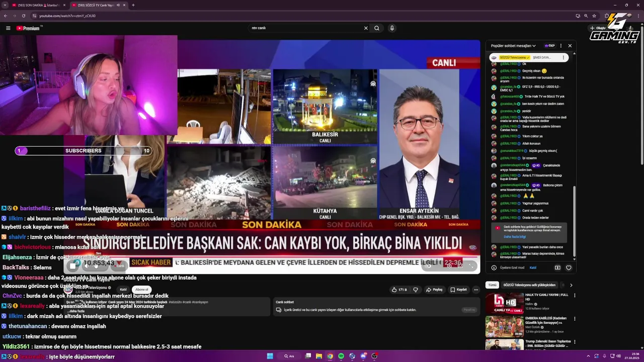Select the Tümü filter chip
Viewport: 644px width, 362px height.
(x=492, y=285)
